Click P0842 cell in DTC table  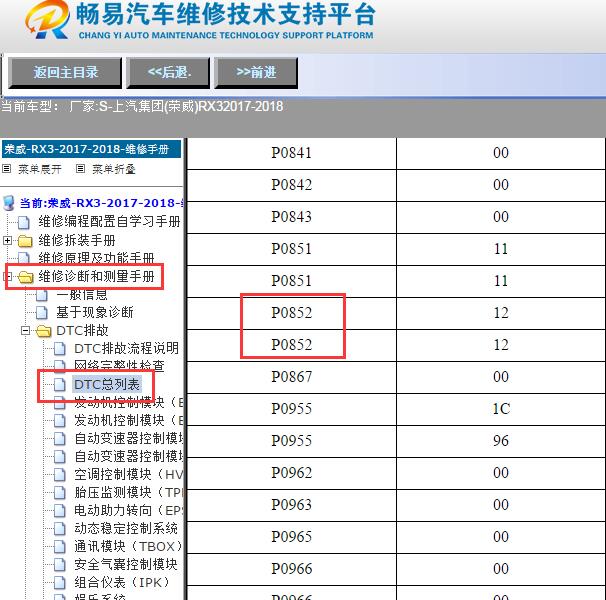click(291, 185)
